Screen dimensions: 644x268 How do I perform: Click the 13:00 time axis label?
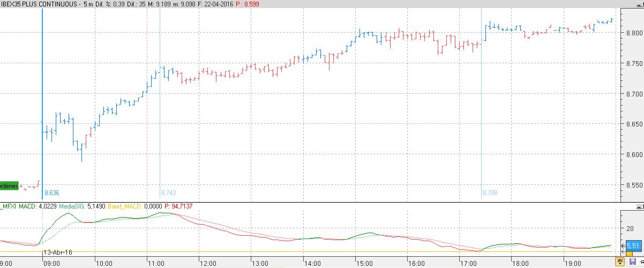pyautogui.click(x=260, y=264)
